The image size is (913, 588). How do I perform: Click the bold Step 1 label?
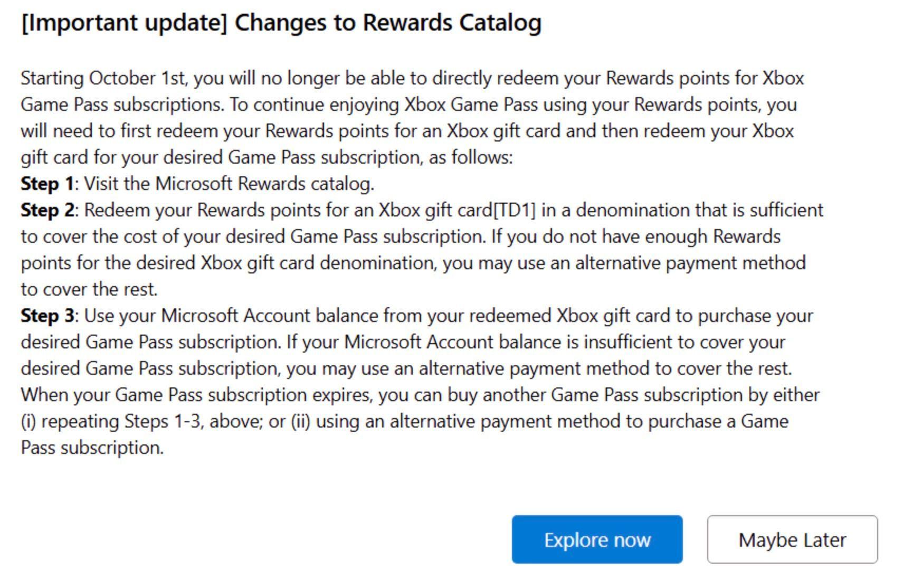tap(47, 184)
